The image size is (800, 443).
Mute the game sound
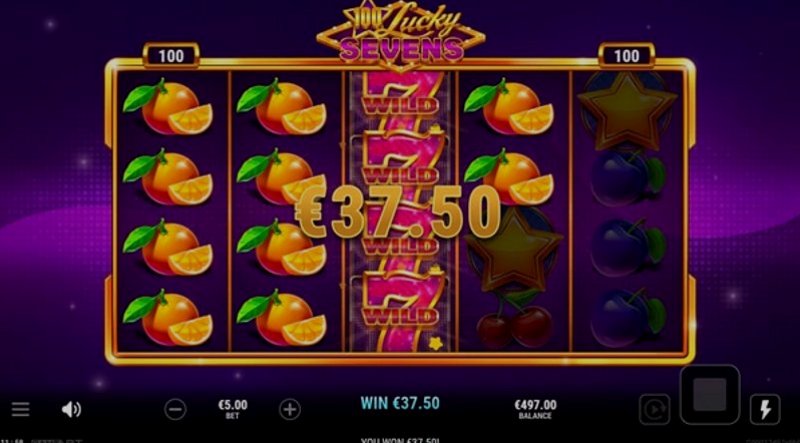71,409
